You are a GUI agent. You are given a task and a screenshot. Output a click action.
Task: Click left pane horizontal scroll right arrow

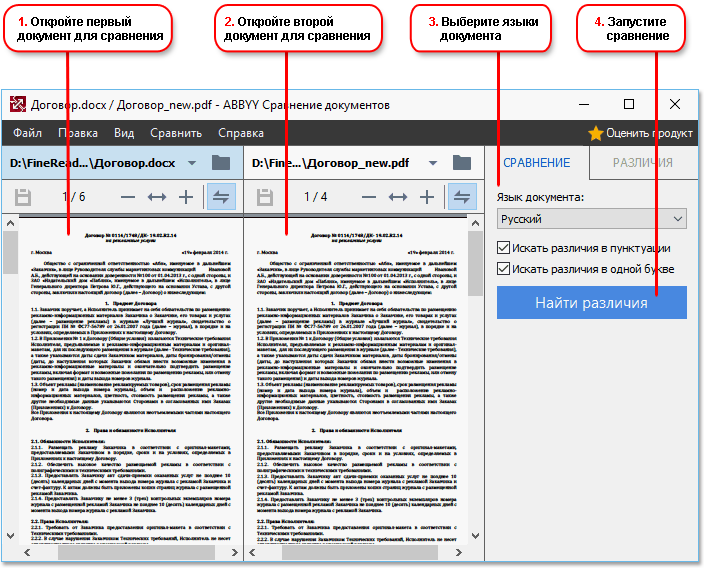234,552
